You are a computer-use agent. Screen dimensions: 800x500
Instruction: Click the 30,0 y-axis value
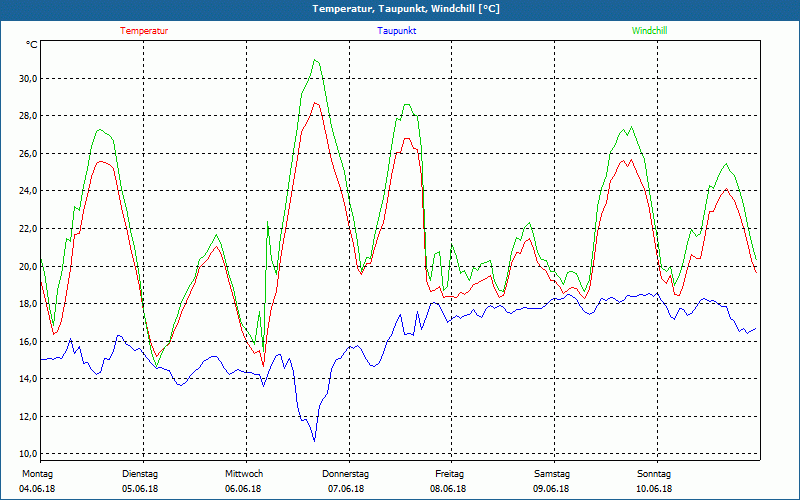click(29, 79)
